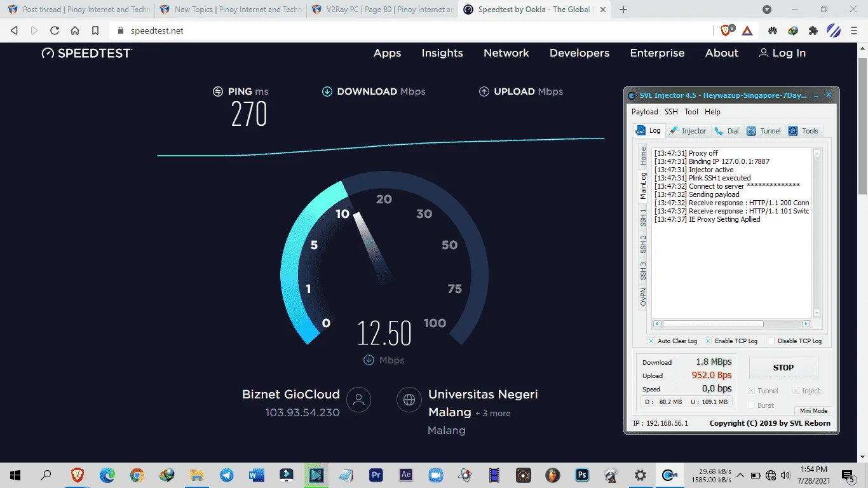This screenshot has width=868, height=488.
Task: Toggle the Inject checkbox in SVL Injector
Action: coord(796,391)
